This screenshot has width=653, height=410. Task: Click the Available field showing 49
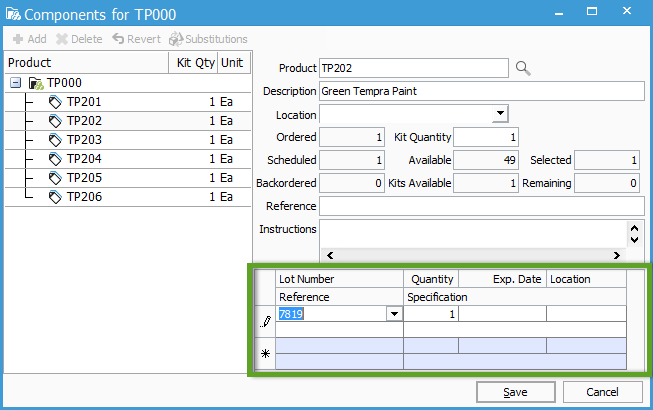[x=486, y=160]
